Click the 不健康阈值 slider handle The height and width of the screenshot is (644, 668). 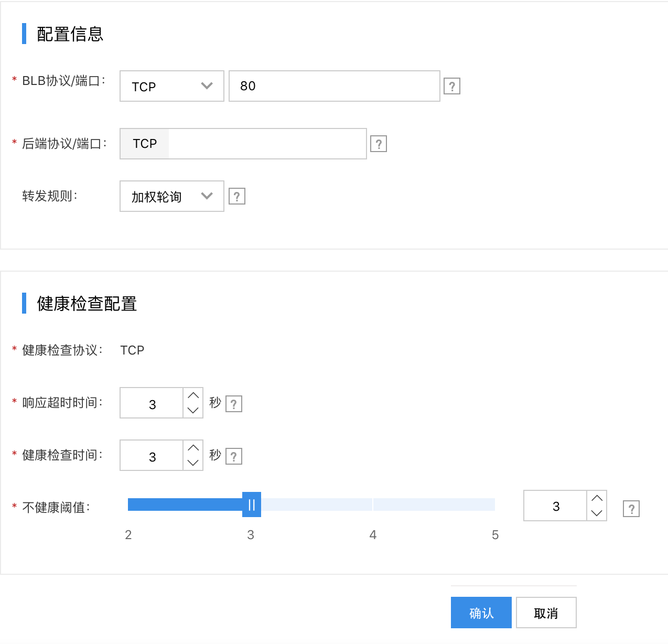(x=252, y=505)
